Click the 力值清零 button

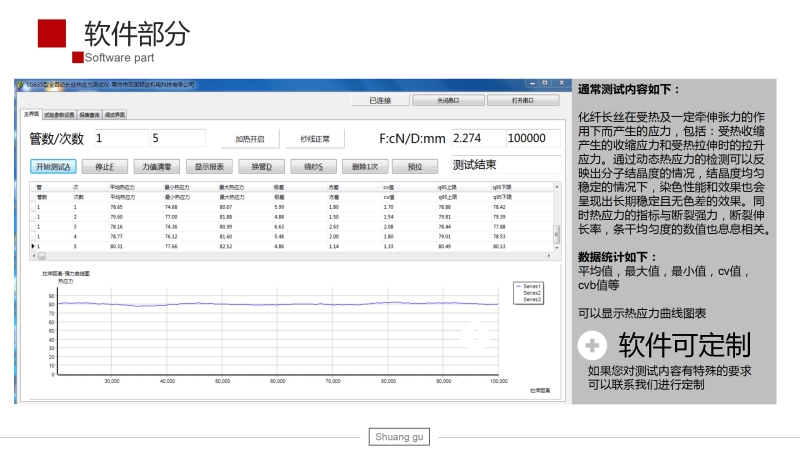156,166
